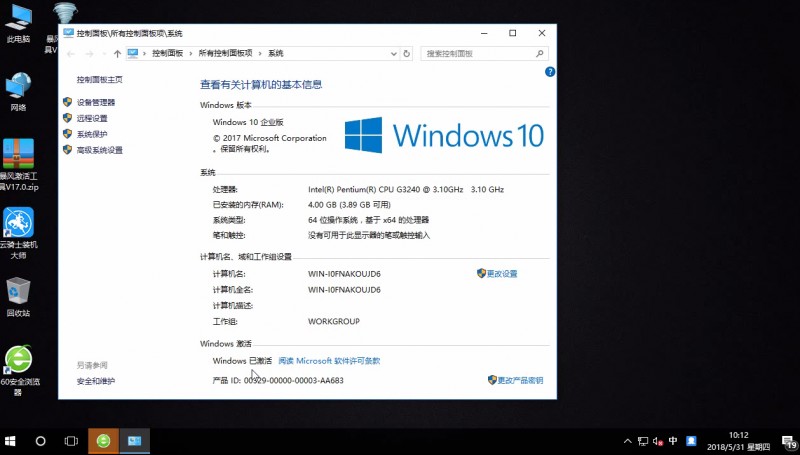Expand the address bar history dropdown
This screenshot has height=455, width=800.
pos(393,54)
